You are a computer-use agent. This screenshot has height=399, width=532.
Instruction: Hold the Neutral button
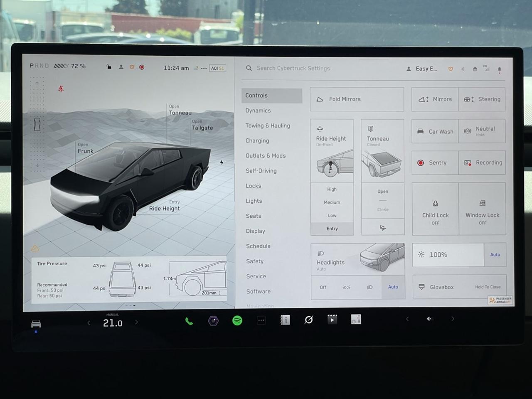(482, 131)
